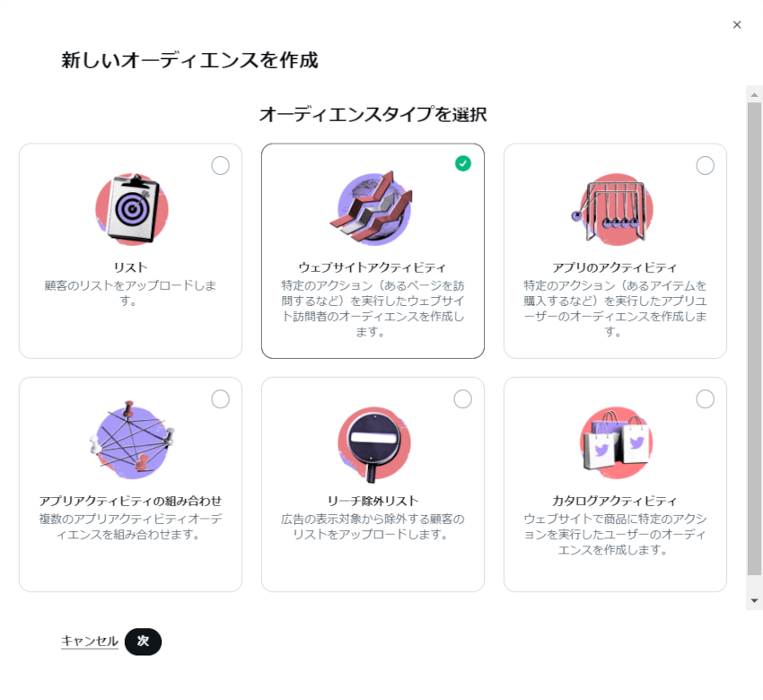This screenshot has width=763, height=700.
Task: Click the vertical scrollbar thumb
Action: point(754,338)
